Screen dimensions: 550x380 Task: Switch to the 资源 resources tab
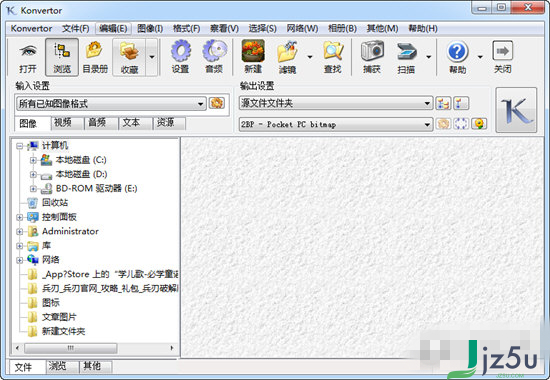tap(169, 123)
